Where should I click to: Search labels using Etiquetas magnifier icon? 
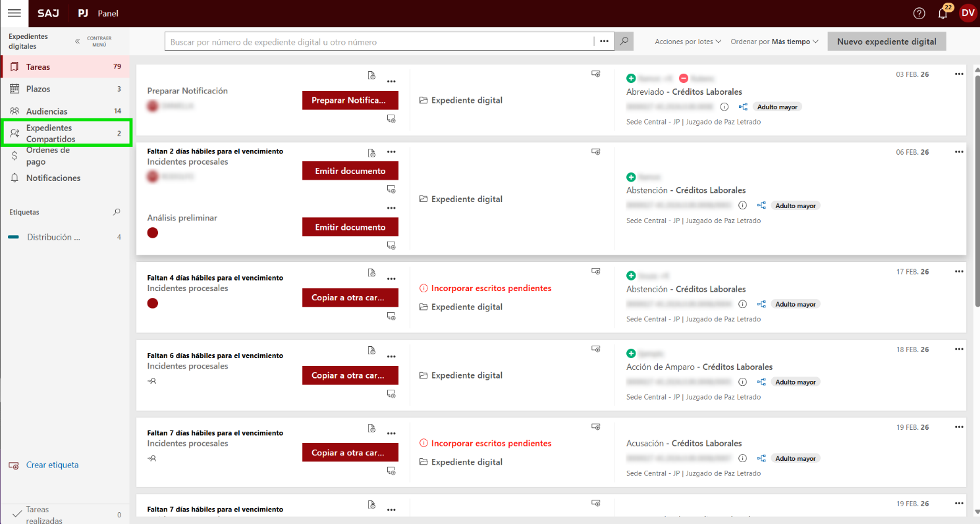(x=117, y=212)
